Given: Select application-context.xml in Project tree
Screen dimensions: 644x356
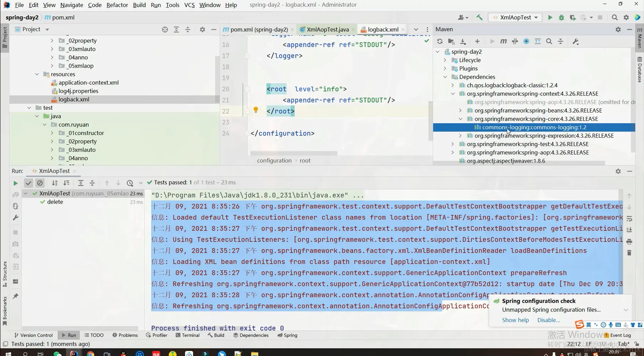Looking at the screenshot, I should click(x=89, y=82).
